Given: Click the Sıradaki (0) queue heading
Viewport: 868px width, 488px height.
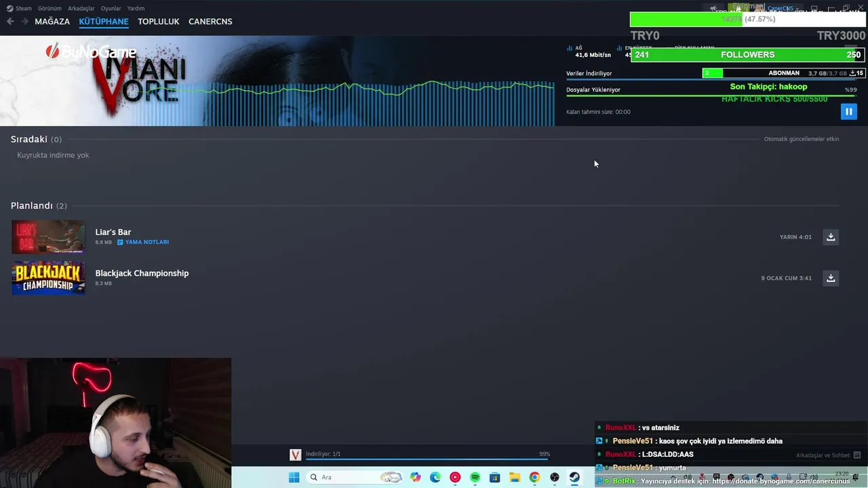Looking at the screenshot, I should (36, 139).
